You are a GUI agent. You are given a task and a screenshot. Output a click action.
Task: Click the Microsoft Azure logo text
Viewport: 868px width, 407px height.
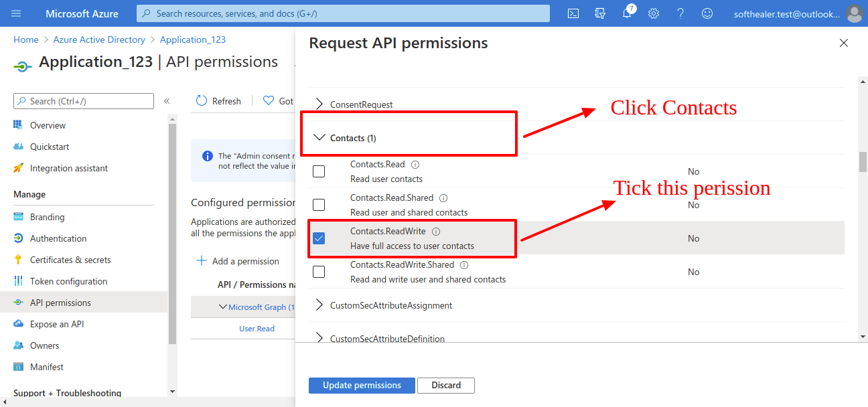pyautogui.click(x=82, y=13)
